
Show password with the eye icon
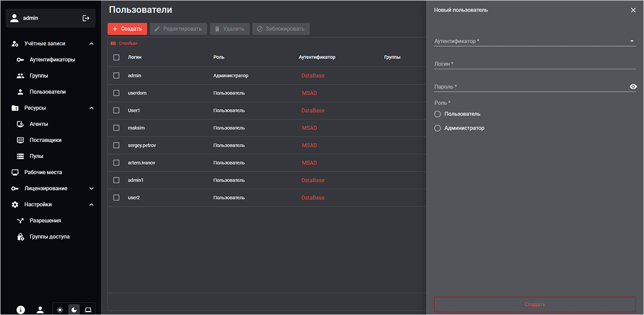[x=633, y=87]
